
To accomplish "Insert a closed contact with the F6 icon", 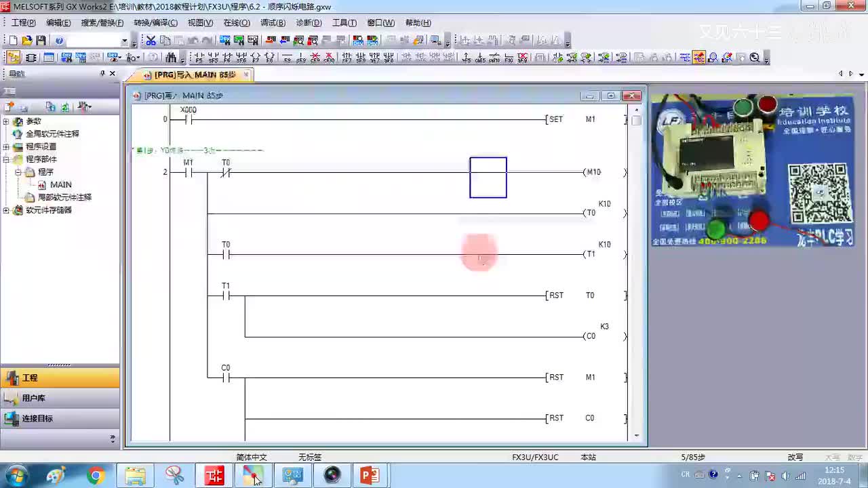I will 227,58.
